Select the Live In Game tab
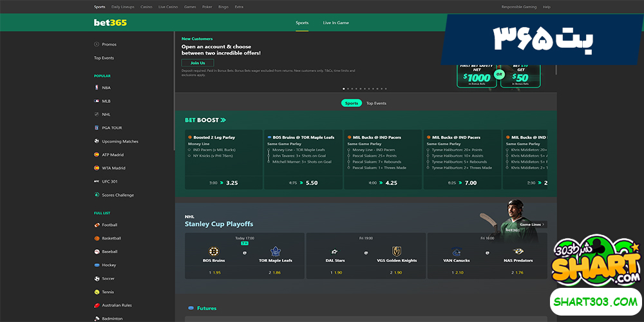 [336, 23]
